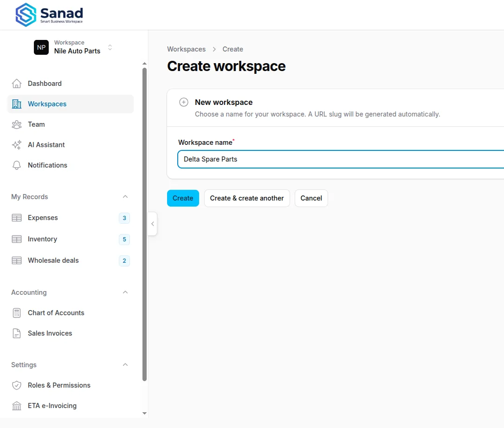504x428 pixels.
Task: Open the workspace switcher chevron
Action: click(110, 47)
